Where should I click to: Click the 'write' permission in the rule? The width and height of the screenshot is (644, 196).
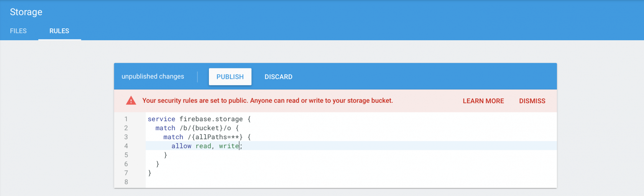(228, 146)
